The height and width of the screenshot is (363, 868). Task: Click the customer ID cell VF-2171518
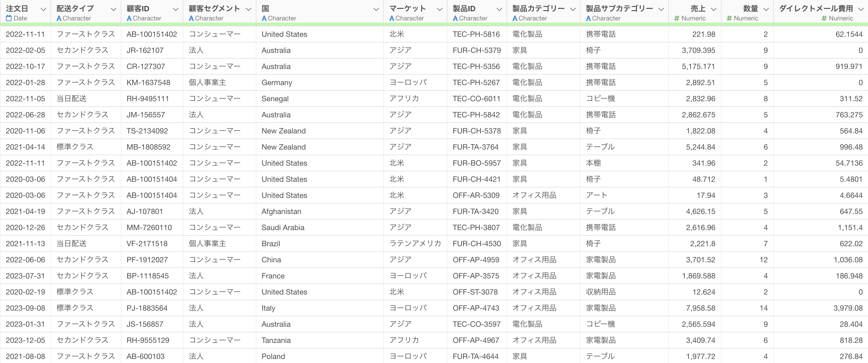point(147,244)
